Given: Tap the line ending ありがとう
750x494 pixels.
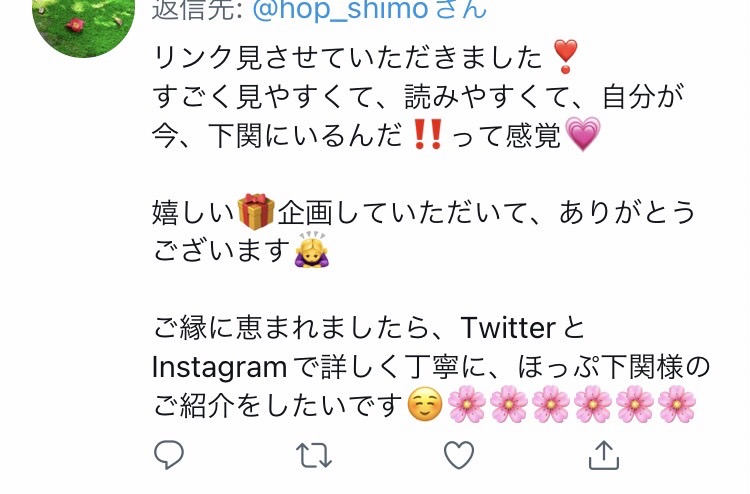Looking at the screenshot, I should pyautogui.click(x=423, y=212).
